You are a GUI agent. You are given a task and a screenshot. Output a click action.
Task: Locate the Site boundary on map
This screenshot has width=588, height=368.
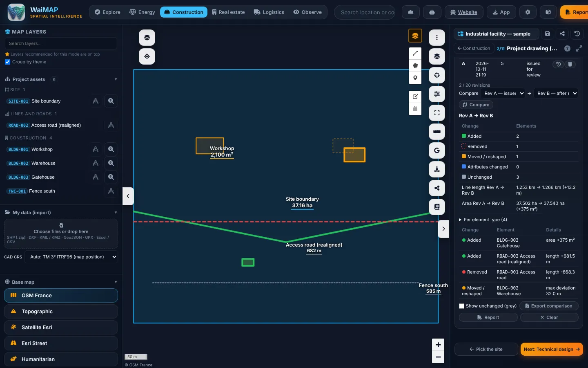point(111,101)
